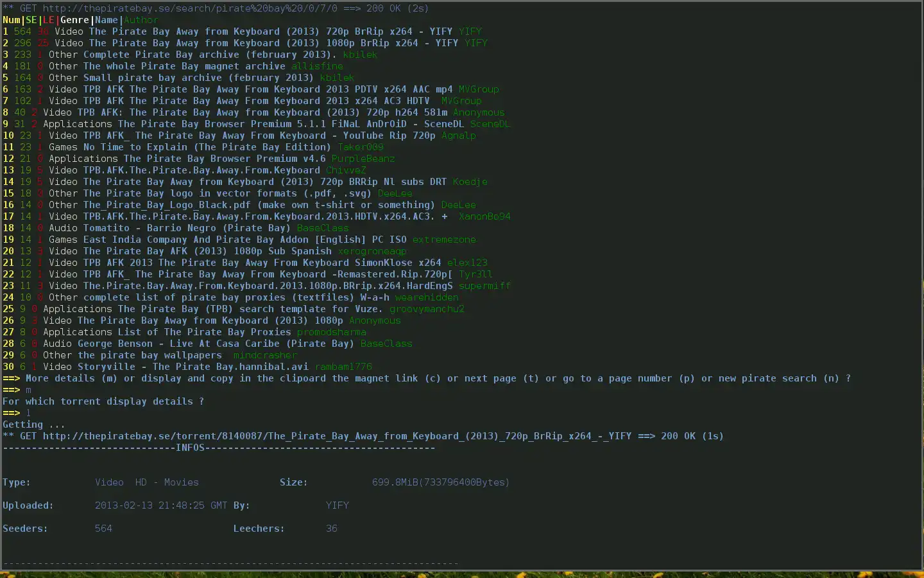Click the author name 'SceneDL'
The height and width of the screenshot is (578, 924).
[490, 124]
